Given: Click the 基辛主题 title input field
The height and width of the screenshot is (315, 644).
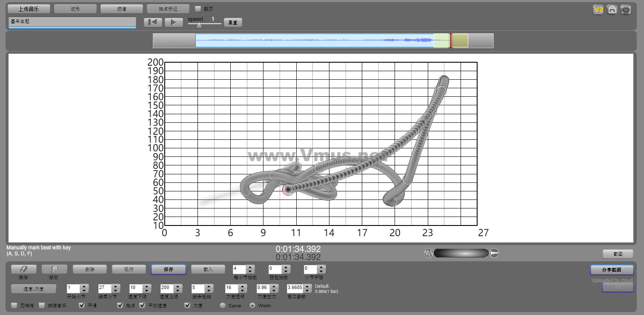Looking at the screenshot, I should click(x=72, y=22).
